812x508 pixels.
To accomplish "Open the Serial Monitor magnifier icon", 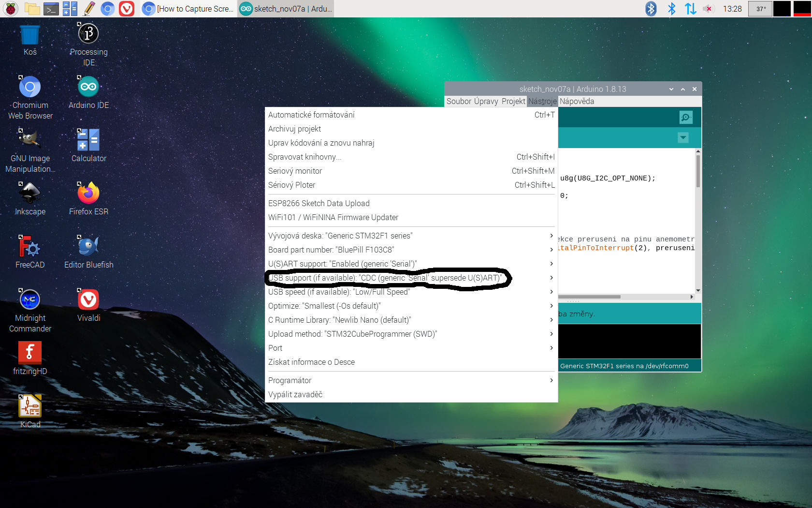I will click(685, 118).
